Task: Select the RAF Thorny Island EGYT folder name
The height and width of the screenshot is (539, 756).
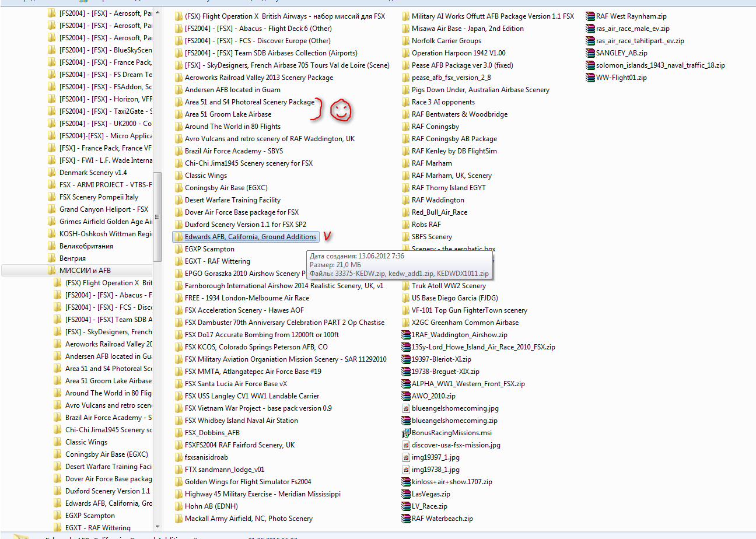Action: point(449,188)
